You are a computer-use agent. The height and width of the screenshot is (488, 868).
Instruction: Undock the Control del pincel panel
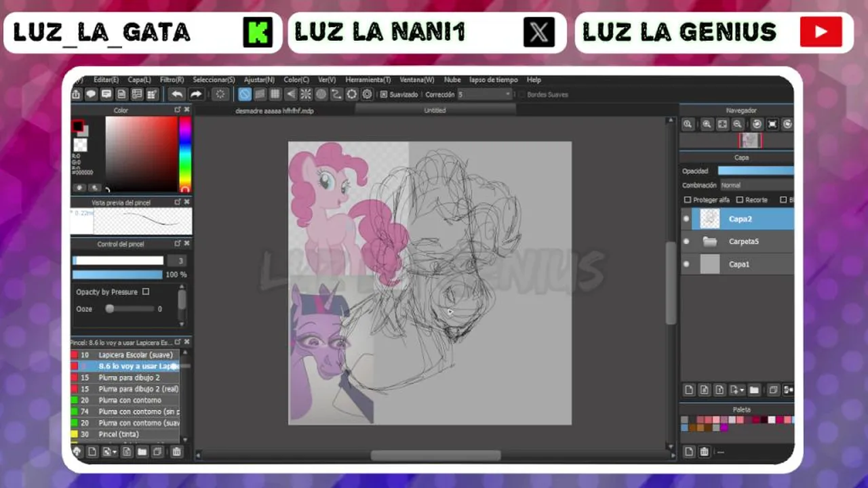tap(178, 243)
